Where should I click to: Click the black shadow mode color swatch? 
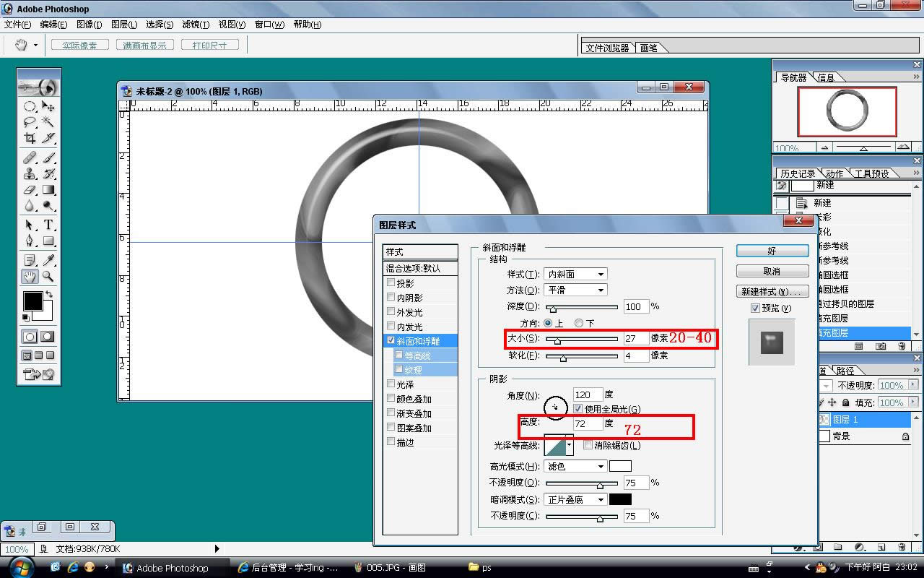click(x=620, y=500)
